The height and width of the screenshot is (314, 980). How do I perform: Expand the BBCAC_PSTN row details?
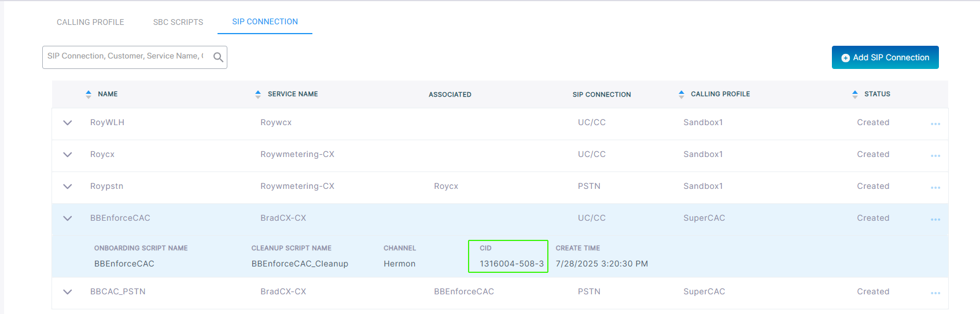[68, 292]
